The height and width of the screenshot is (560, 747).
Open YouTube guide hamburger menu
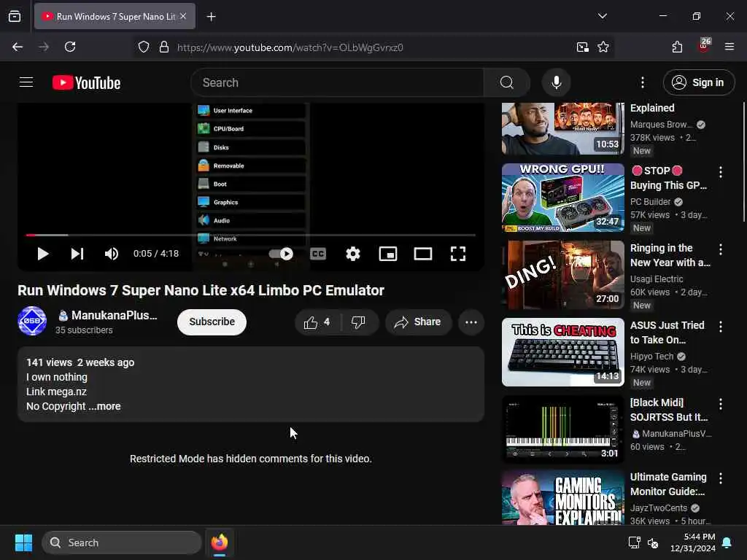(26, 82)
